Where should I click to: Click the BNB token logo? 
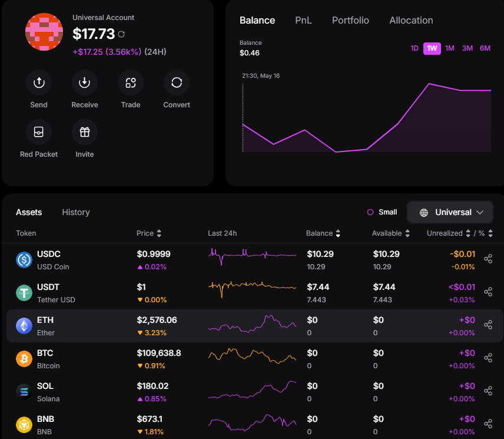coord(24,425)
